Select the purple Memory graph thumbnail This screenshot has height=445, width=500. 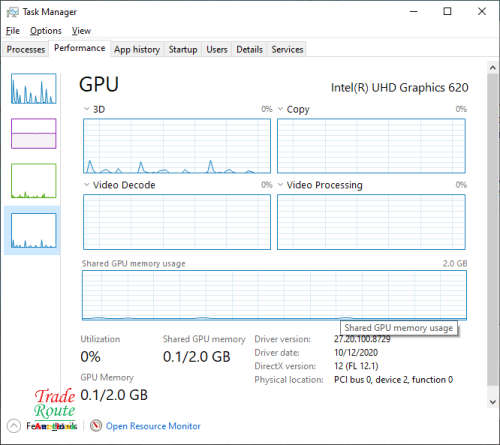tap(33, 133)
